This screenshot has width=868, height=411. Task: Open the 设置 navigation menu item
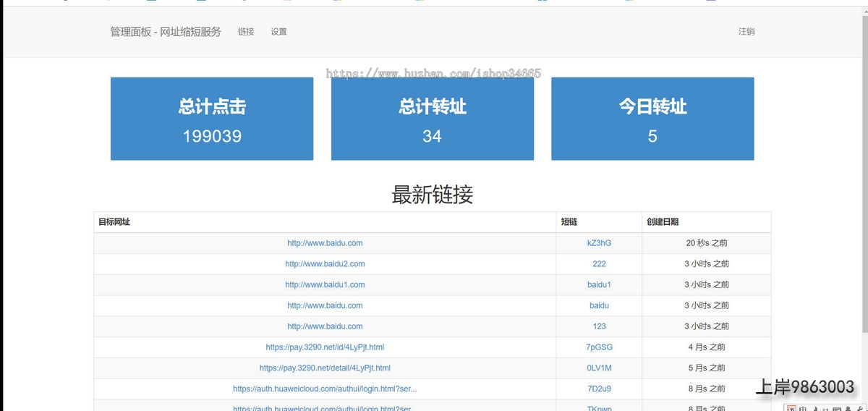tap(278, 32)
